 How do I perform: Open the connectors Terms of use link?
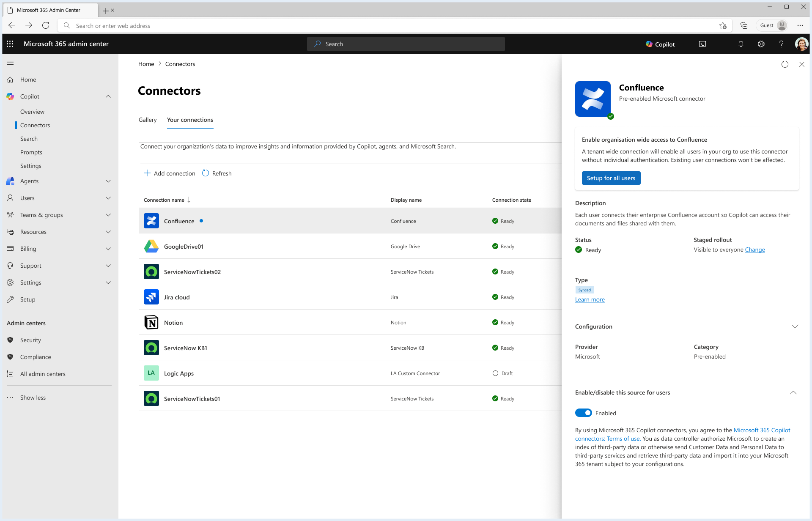(x=683, y=434)
